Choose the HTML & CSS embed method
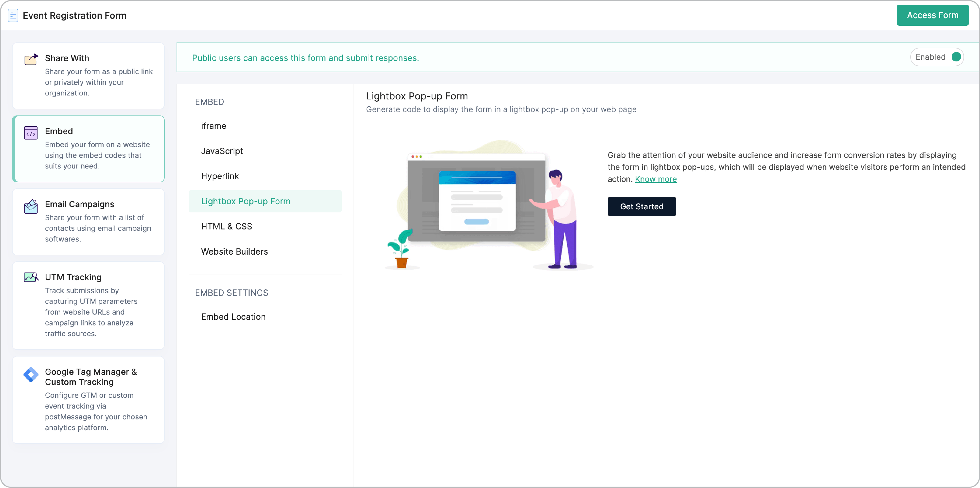Screen dimensions: 980x488 (226, 226)
